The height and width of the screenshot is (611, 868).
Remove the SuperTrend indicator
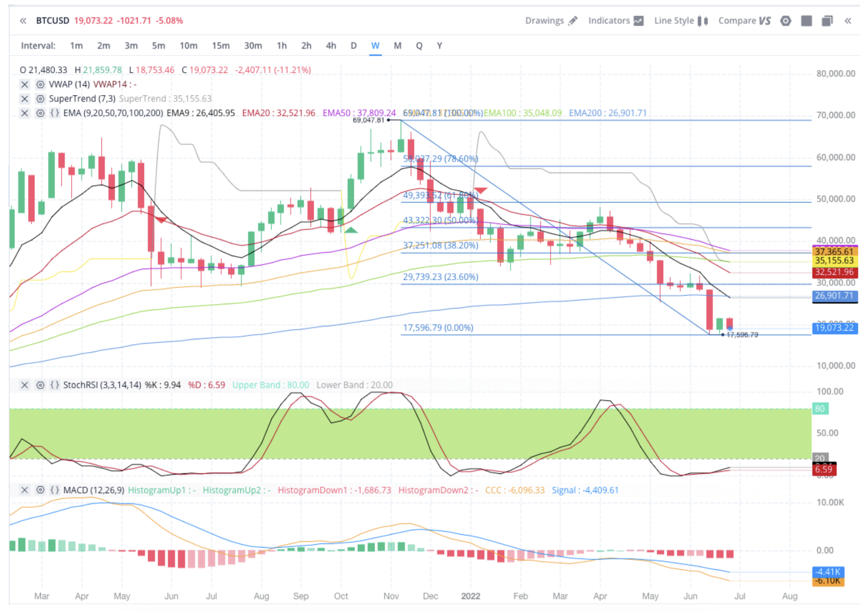pos(25,98)
